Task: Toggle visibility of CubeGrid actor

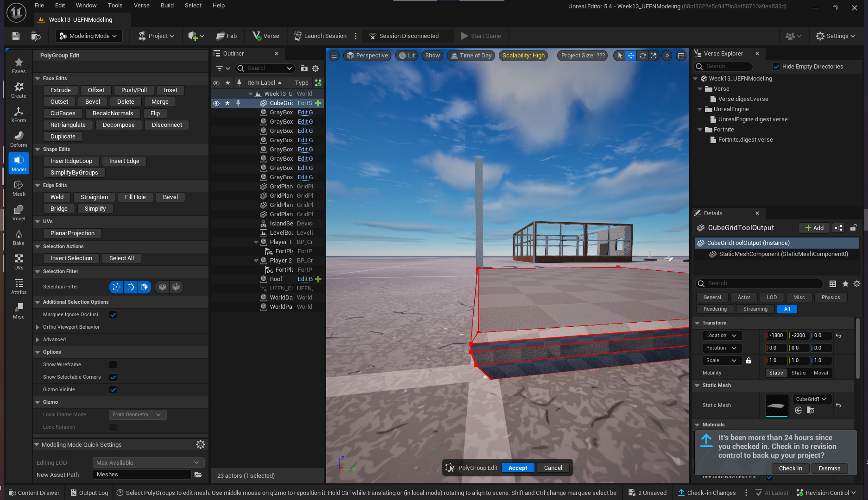Action: tap(216, 103)
